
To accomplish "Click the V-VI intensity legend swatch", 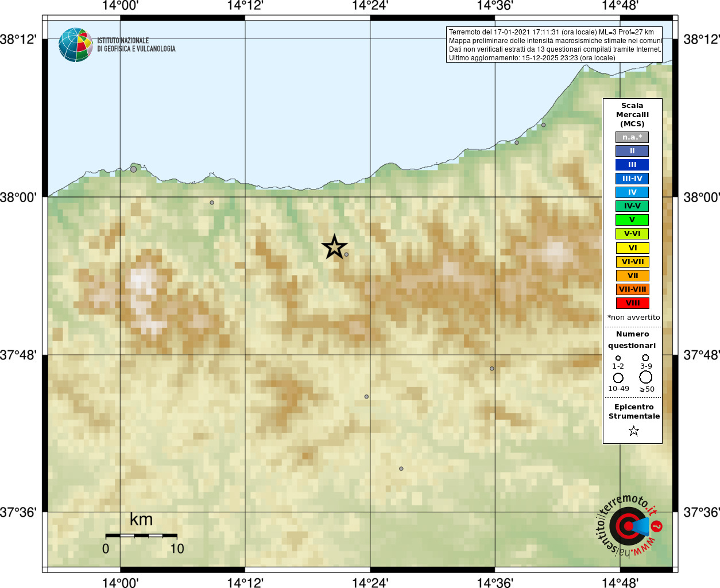I will point(632,234).
